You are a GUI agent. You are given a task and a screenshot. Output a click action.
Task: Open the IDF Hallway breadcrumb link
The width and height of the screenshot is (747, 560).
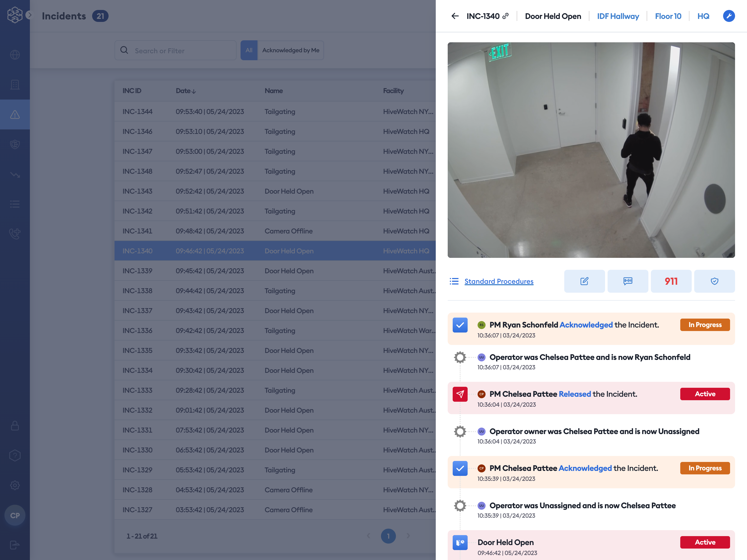tap(618, 16)
